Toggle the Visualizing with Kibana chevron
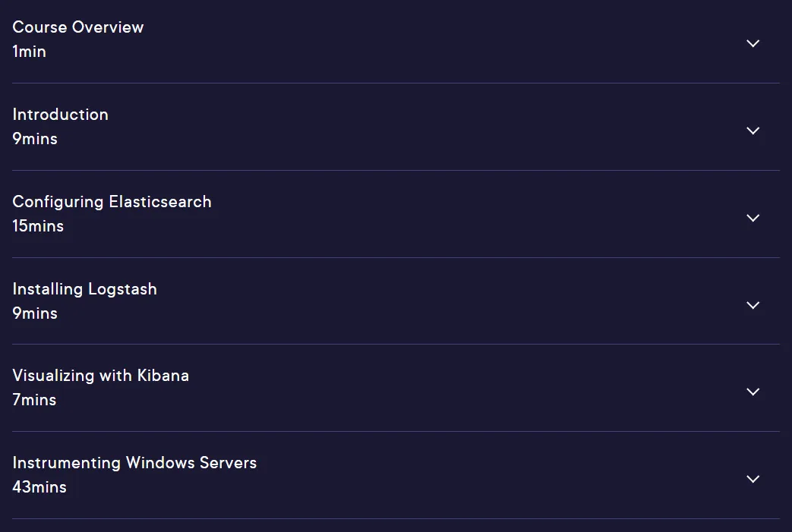 [753, 392]
